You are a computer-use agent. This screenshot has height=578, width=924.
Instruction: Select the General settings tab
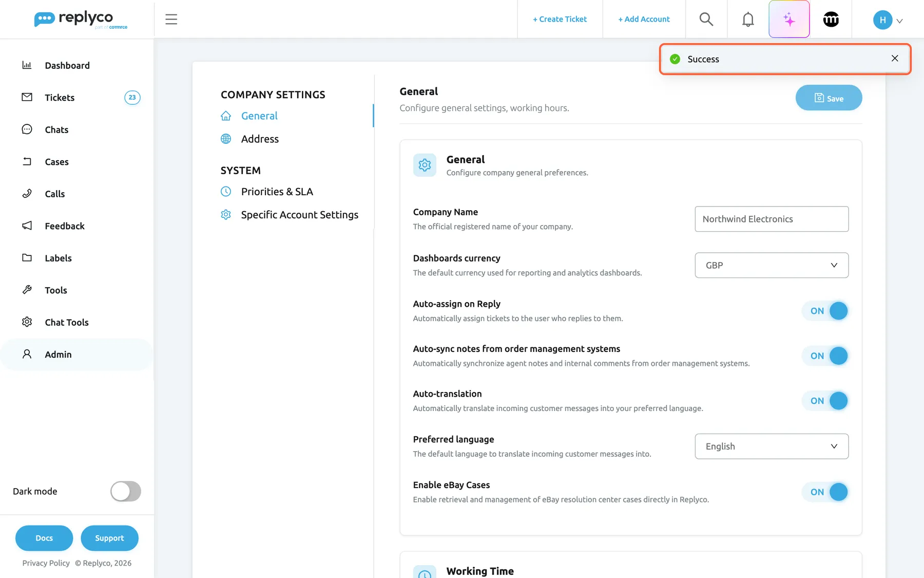click(259, 116)
